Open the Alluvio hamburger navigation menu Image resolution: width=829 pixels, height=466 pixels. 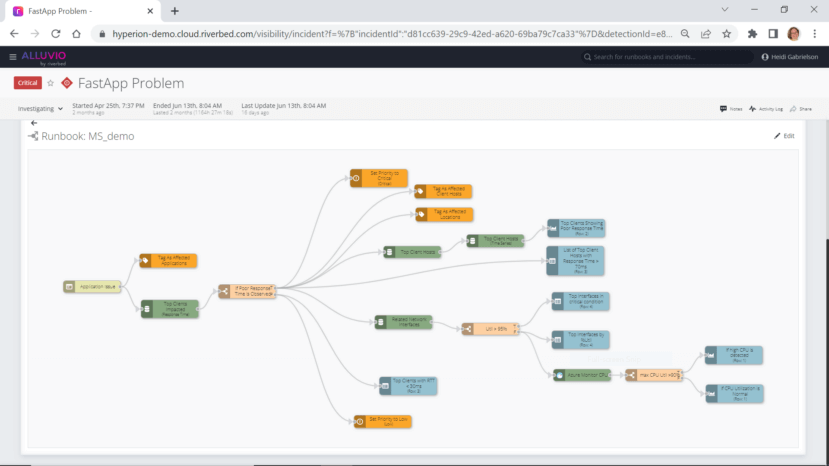pos(12,57)
